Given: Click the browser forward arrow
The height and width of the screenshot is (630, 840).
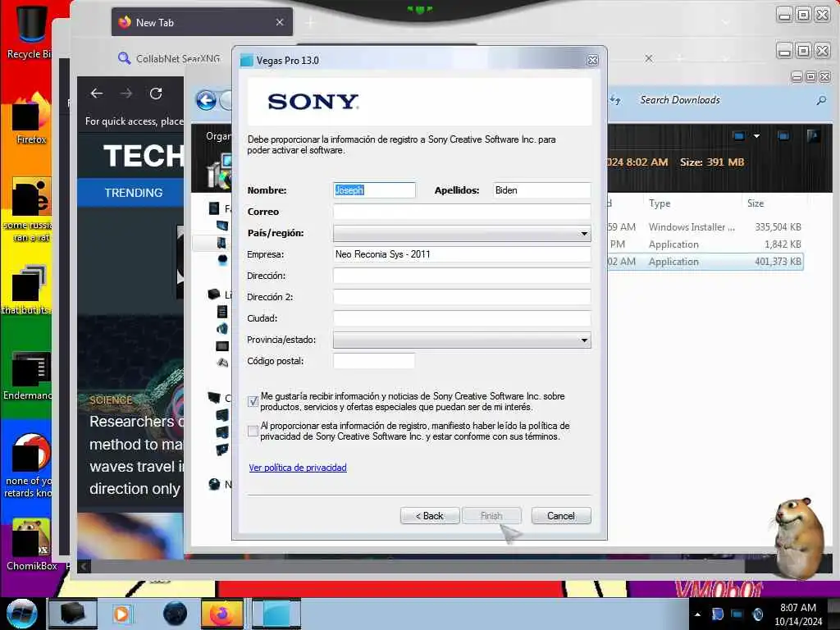Looking at the screenshot, I should pos(126,94).
